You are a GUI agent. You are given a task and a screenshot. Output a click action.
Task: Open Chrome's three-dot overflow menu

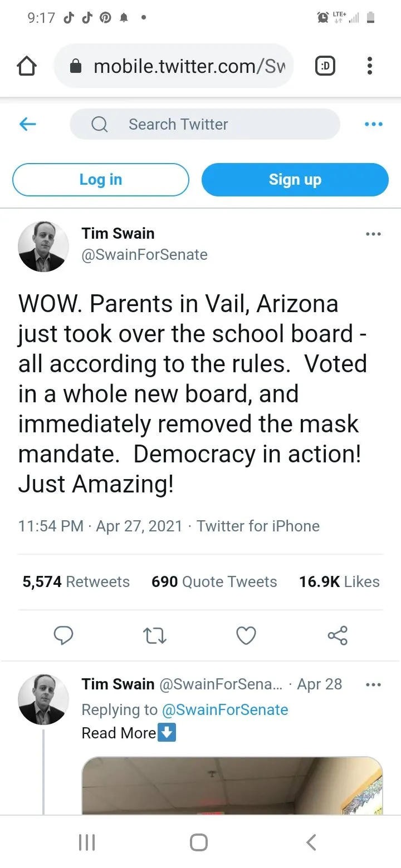tap(369, 67)
